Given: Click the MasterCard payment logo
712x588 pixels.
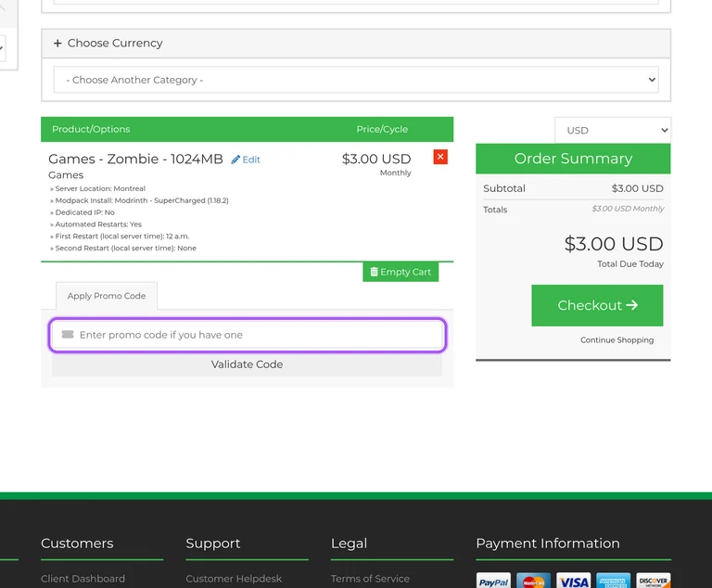Looking at the screenshot, I should [533, 581].
